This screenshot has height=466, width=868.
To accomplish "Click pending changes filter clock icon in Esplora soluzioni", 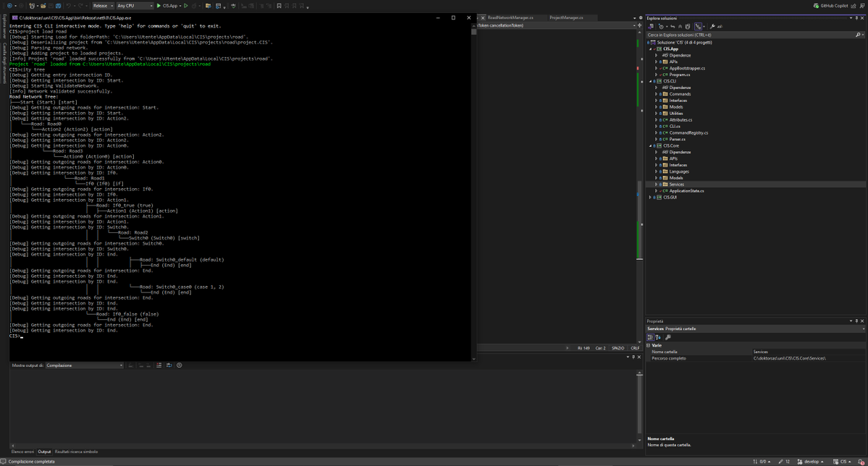I will click(x=662, y=27).
